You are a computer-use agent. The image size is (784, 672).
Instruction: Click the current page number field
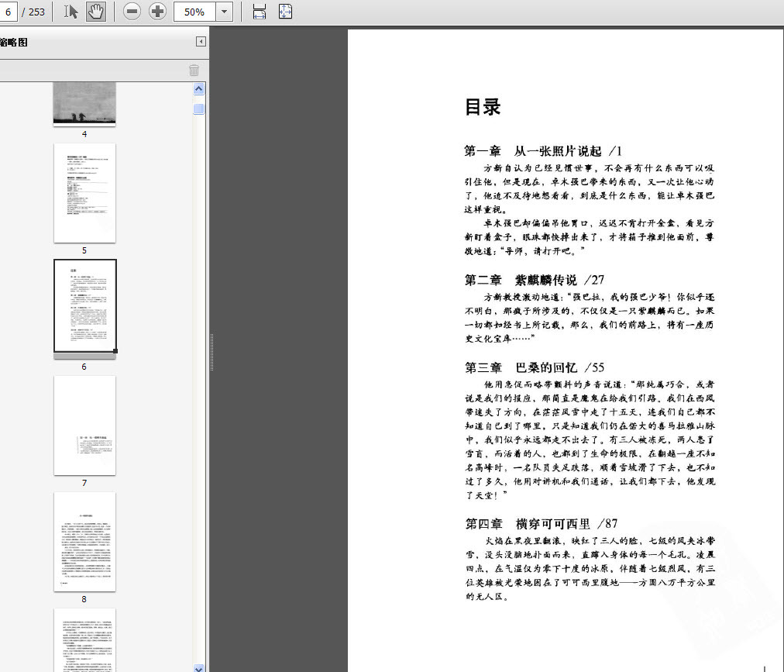click(8, 12)
